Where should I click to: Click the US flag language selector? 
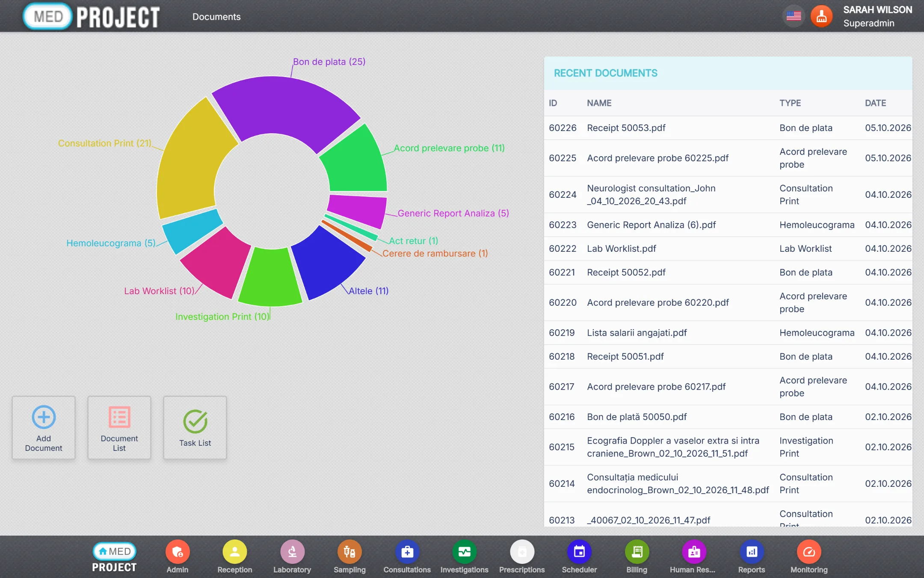(x=794, y=16)
